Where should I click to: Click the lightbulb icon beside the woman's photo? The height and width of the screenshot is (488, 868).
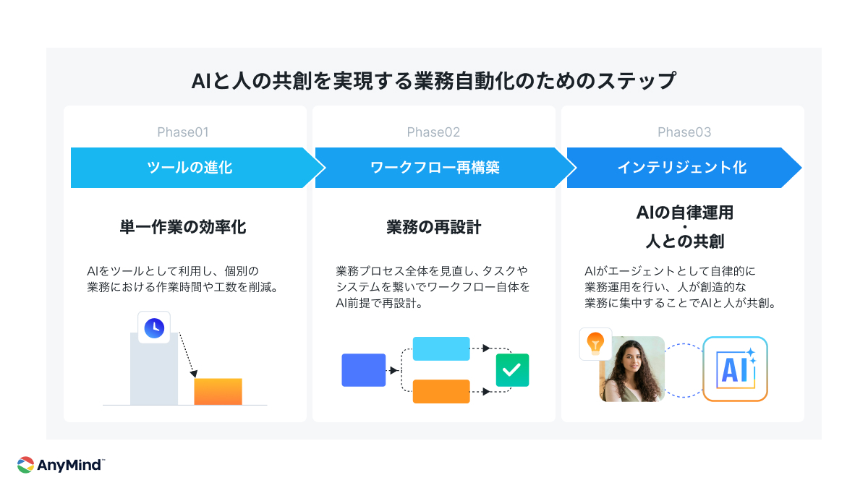595,344
